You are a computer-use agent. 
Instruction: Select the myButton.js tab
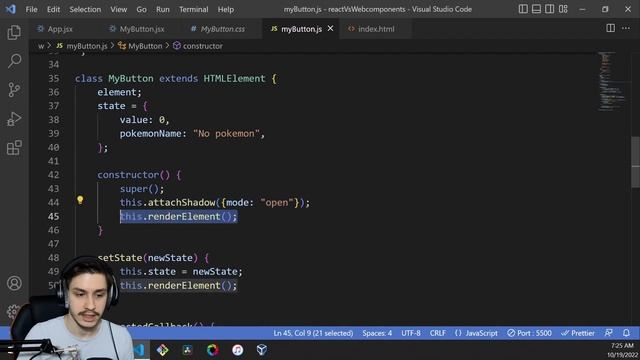301,29
